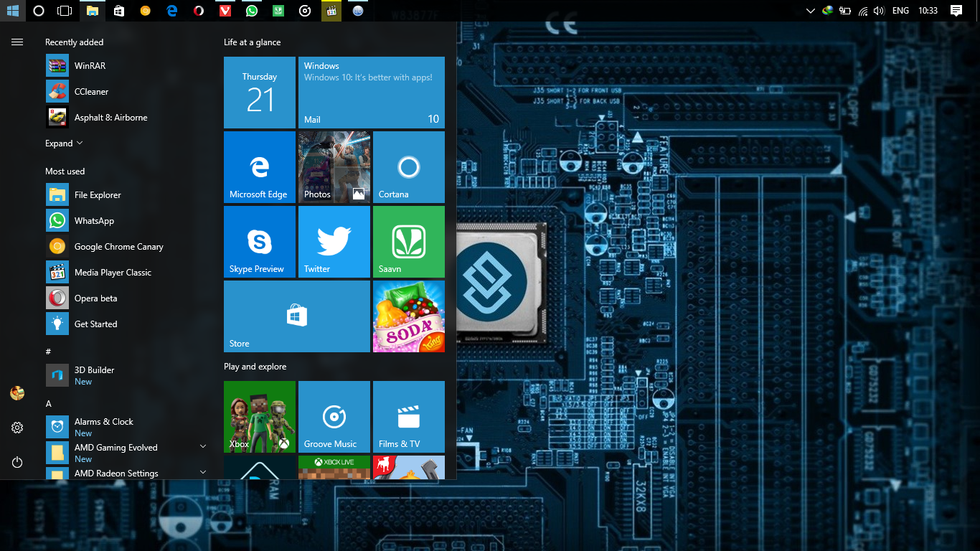Click the hamburger menu in the Start menu

[17, 42]
